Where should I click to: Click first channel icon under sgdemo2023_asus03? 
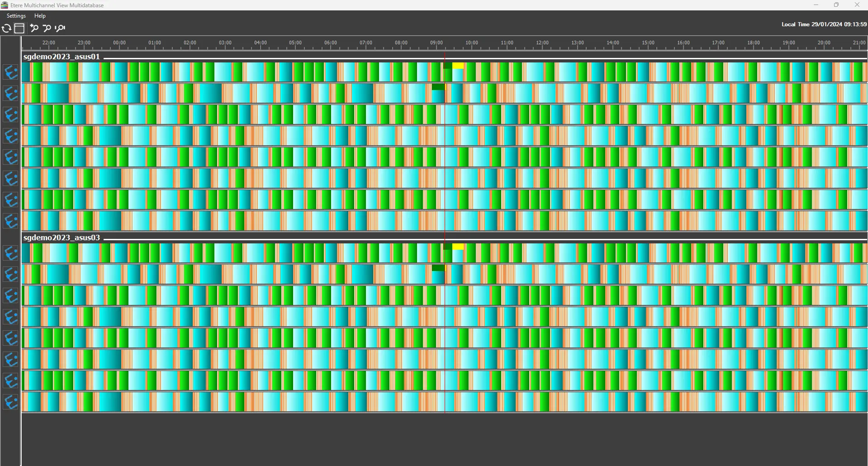point(11,253)
